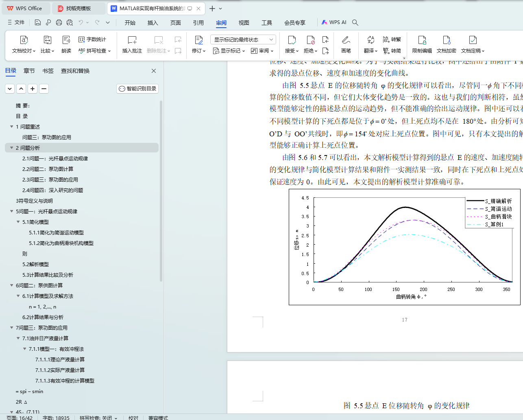This screenshot has height=420, width=523.
Task: Select the 章节 navigation pane tab
Action: [29, 71]
